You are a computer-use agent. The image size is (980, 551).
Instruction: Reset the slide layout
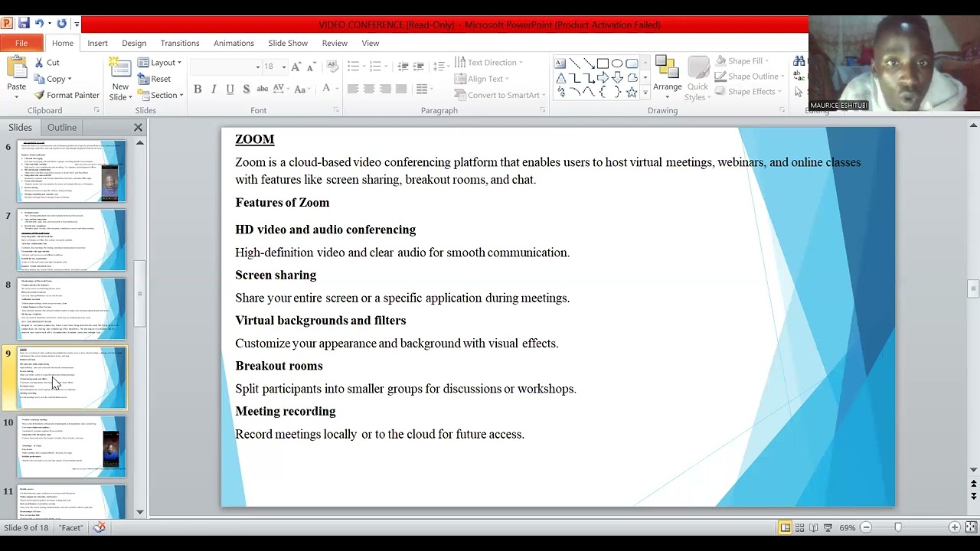coord(154,79)
